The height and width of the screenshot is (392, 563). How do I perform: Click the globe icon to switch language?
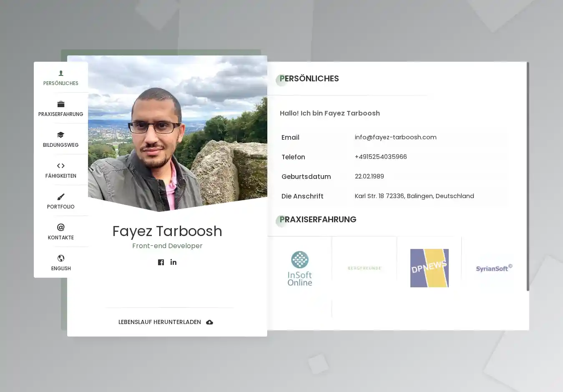[x=61, y=258]
